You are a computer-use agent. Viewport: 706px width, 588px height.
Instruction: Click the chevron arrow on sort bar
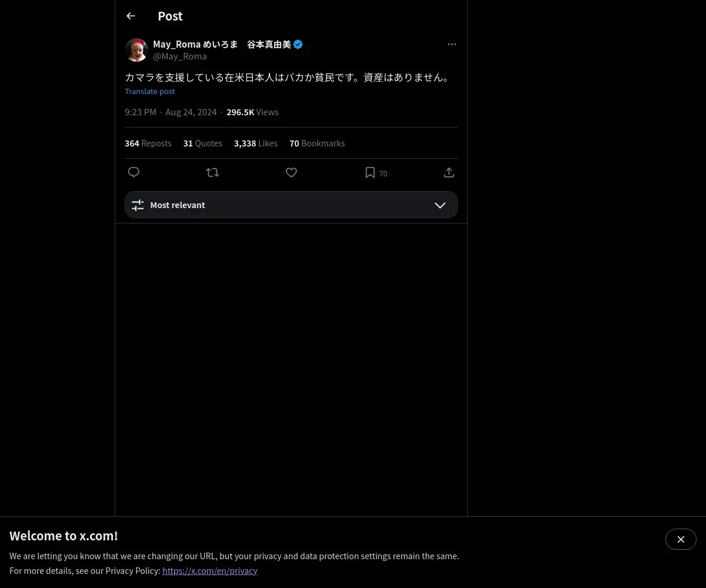(440, 205)
